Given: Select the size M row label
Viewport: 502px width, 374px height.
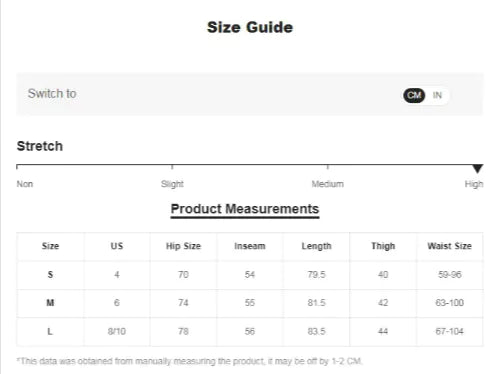Looking at the screenshot, I should point(50,303).
